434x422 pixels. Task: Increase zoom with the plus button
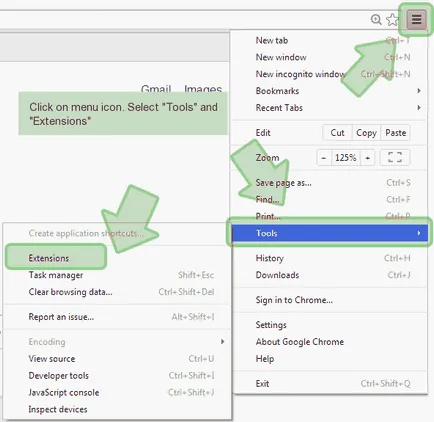coord(367,157)
